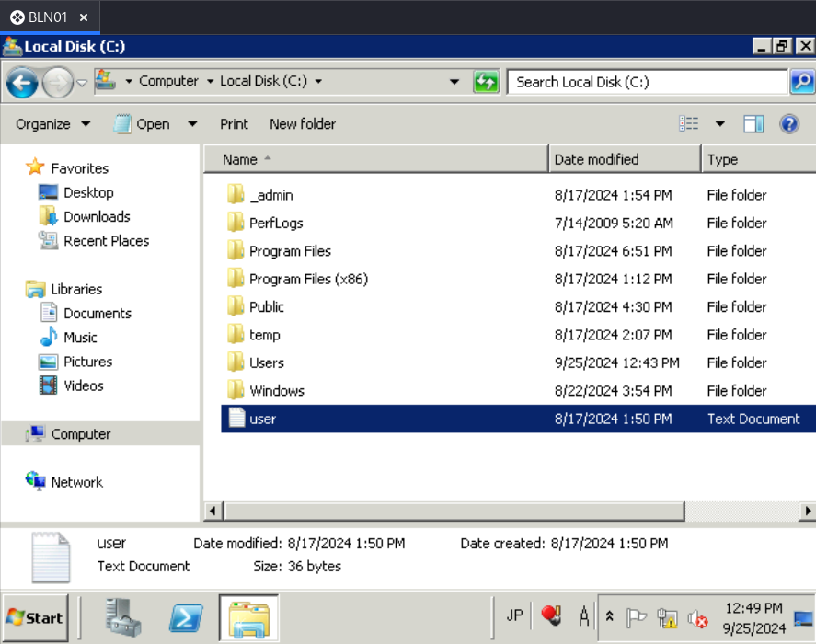Show hidden tray icons
The width and height of the screenshot is (816, 644).
pos(609,617)
